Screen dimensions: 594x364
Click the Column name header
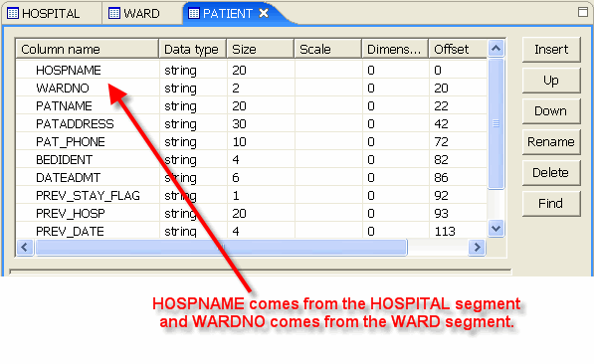(88, 50)
